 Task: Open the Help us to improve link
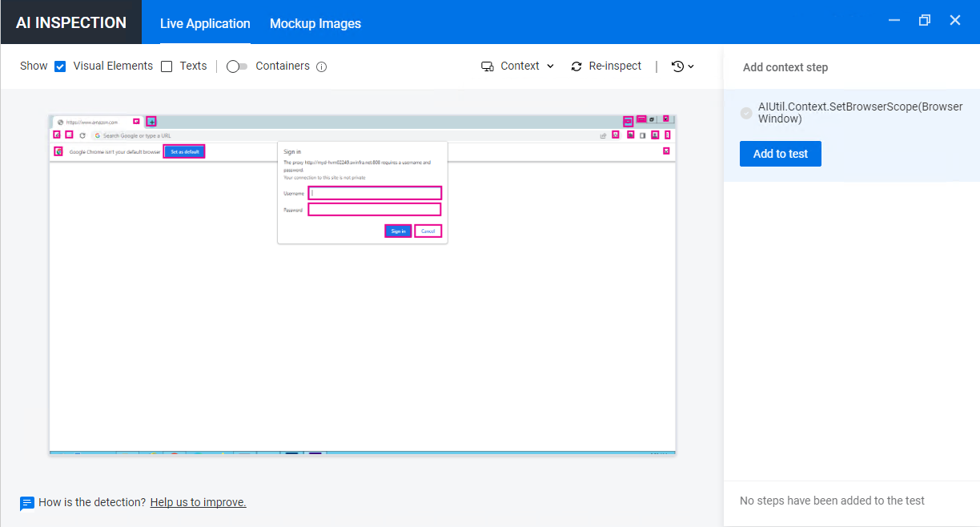point(197,502)
